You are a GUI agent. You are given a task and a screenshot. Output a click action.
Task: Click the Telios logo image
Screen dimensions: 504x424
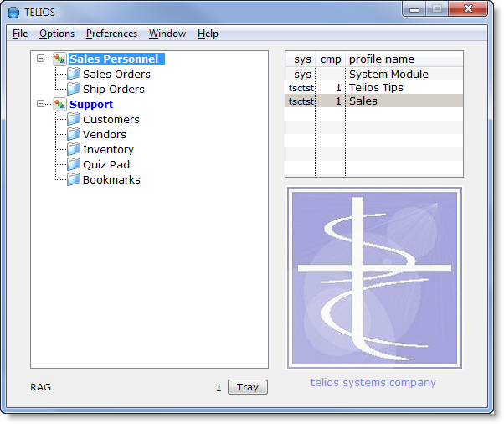coord(373,277)
